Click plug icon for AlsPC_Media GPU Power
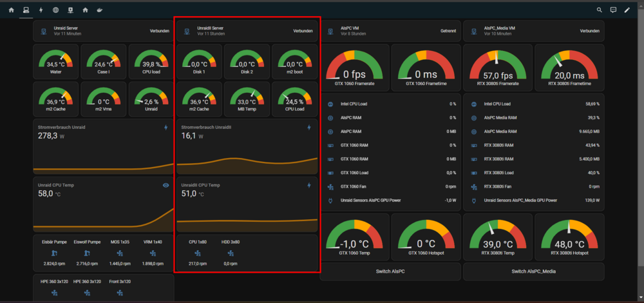The height and width of the screenshot is (303, 644). [x=473, y=200]
